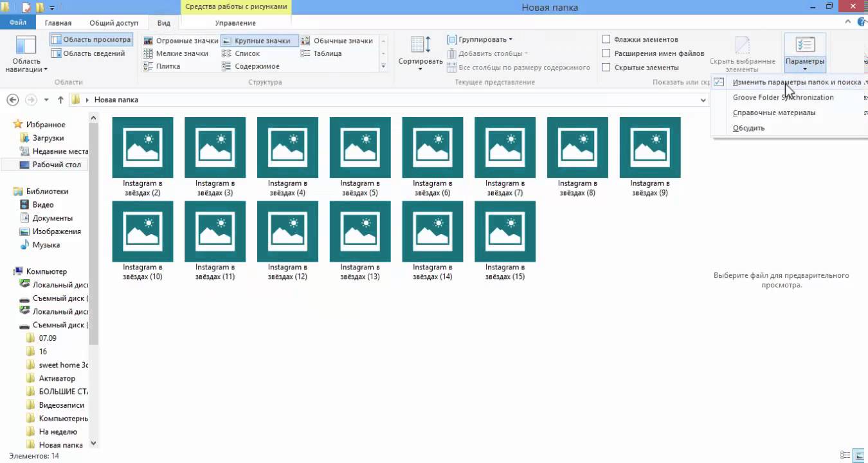Select Крупные значки view layout
The width and height of the screenshot is (868, 463).
259,41
